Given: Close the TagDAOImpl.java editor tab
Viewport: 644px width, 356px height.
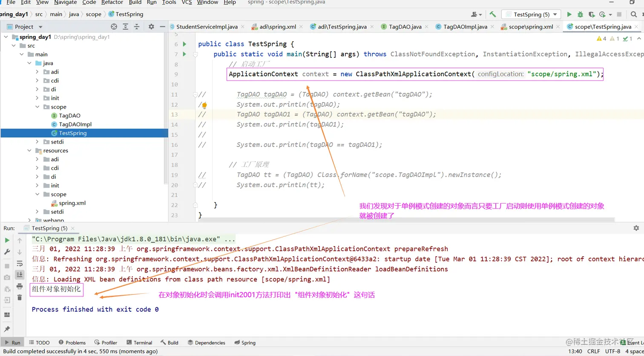Looking at the screenshot, I should [492, 27].
